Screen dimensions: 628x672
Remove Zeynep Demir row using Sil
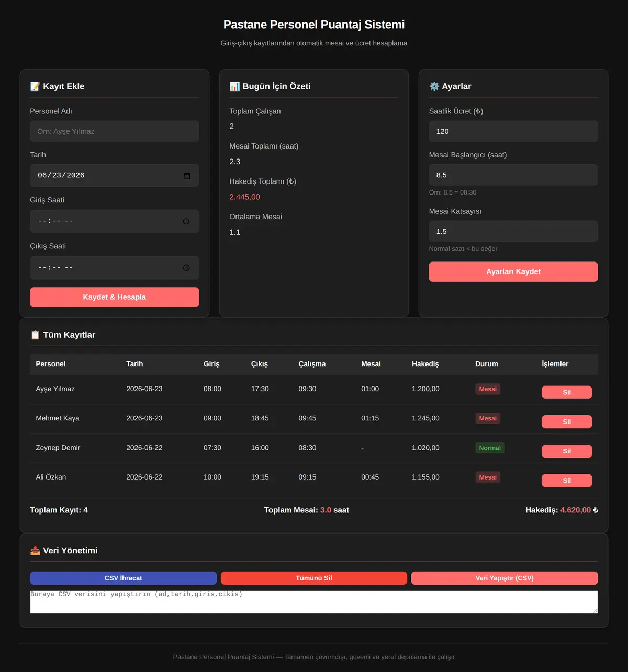pos(567,451)
